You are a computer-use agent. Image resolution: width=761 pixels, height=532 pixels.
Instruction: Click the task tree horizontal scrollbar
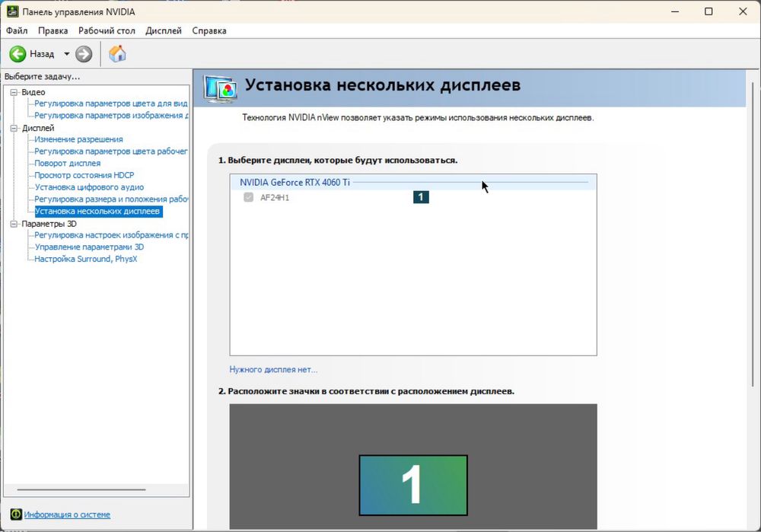(x=81, y=490)
